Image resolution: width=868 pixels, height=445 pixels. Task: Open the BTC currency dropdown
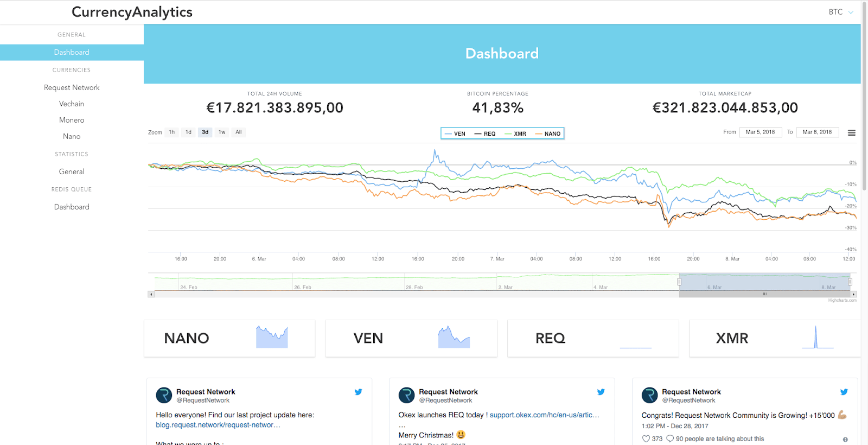[x=841, y=12]
